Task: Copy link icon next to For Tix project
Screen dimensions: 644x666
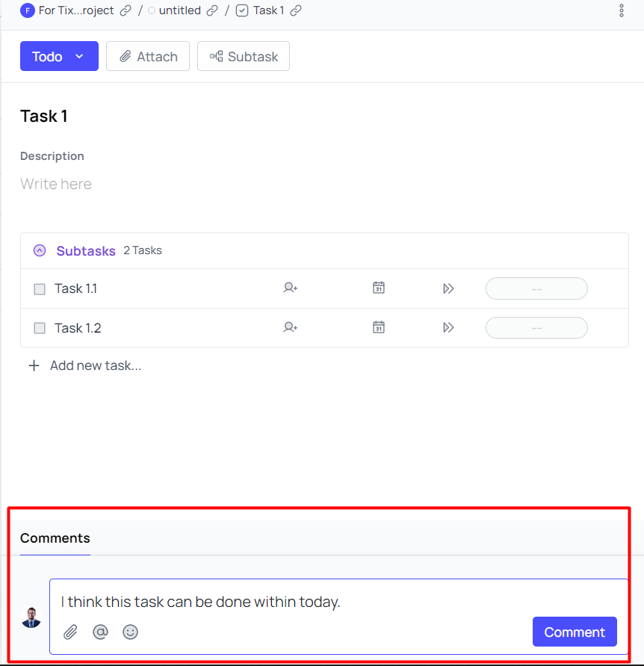Action: 126,10
